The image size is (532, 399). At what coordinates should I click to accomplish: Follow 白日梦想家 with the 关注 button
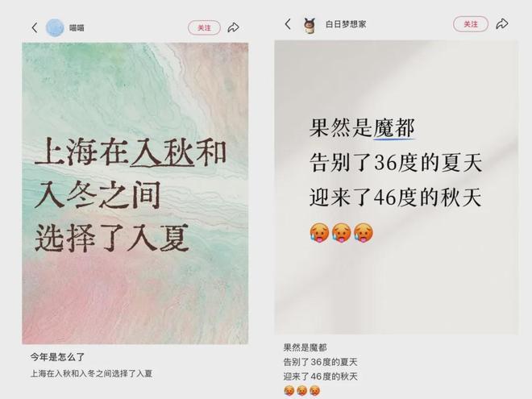point(471,24)
